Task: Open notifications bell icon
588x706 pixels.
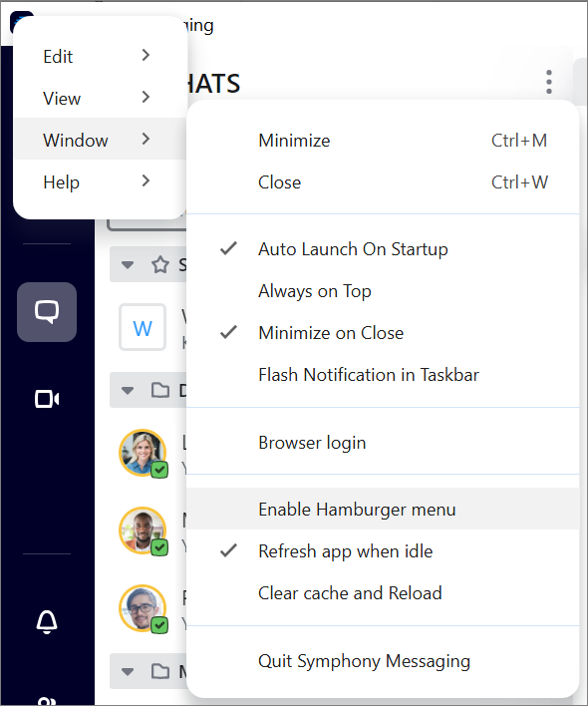Action: 47,622
